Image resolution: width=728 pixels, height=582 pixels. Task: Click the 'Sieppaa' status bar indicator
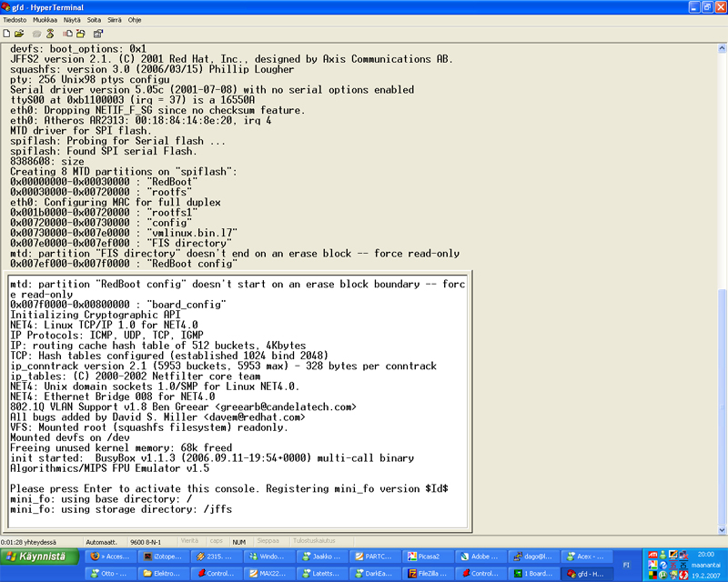pyautogui.click(x=268, y=541)
